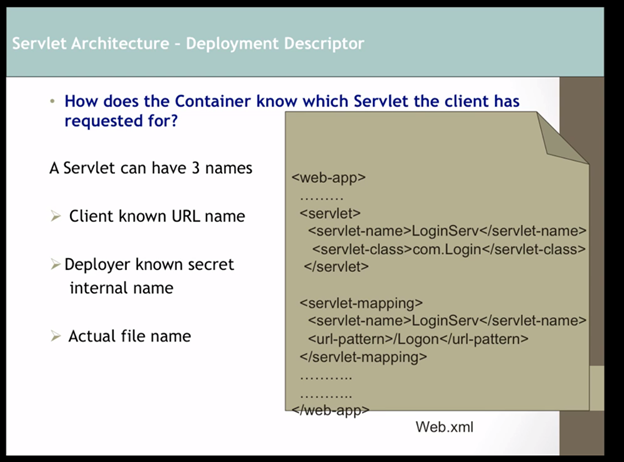Click the 'Actual file name' bullet text

(x=130, y=336)
